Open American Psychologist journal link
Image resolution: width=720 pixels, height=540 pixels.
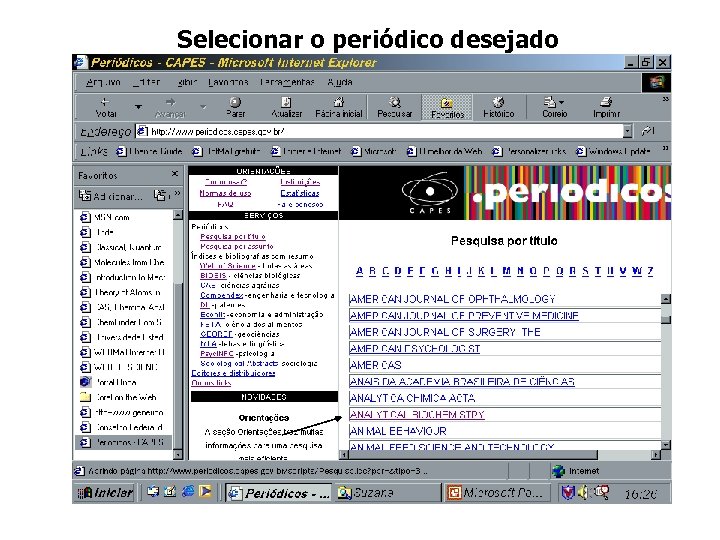(x=415, y=349)
